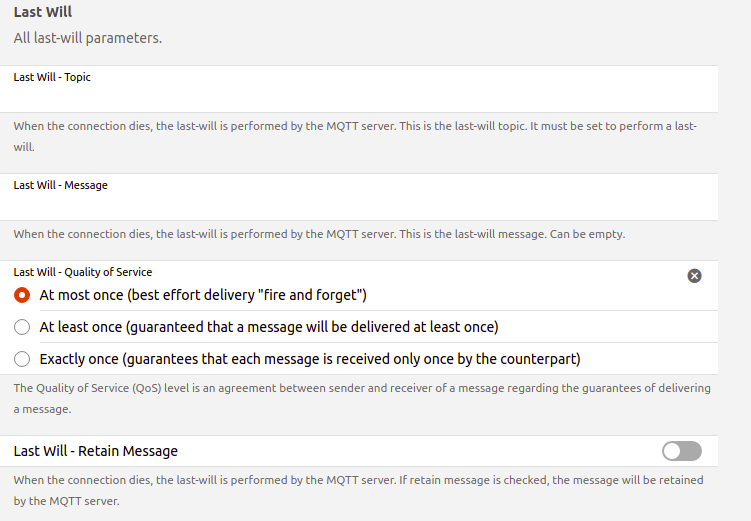This screenshot has width=751, height=521.
Task: Click the "Last Will - Topic" field label
Action: (x=52, y=77)
